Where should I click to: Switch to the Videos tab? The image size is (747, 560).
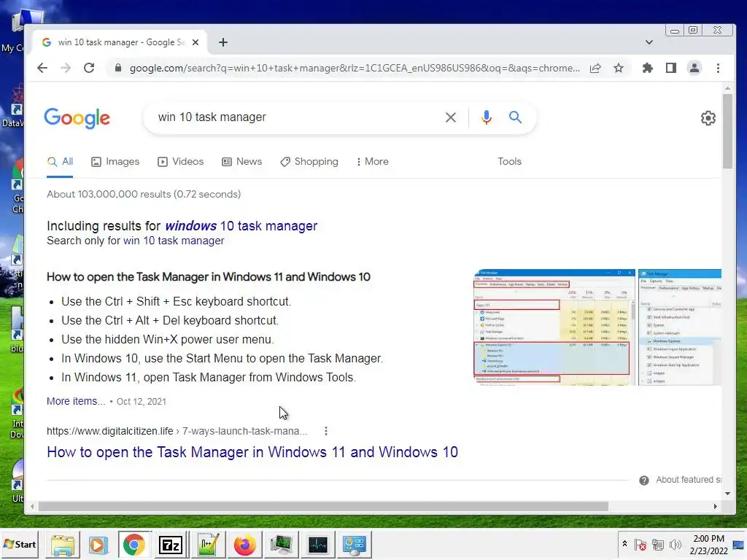[181, 161]
